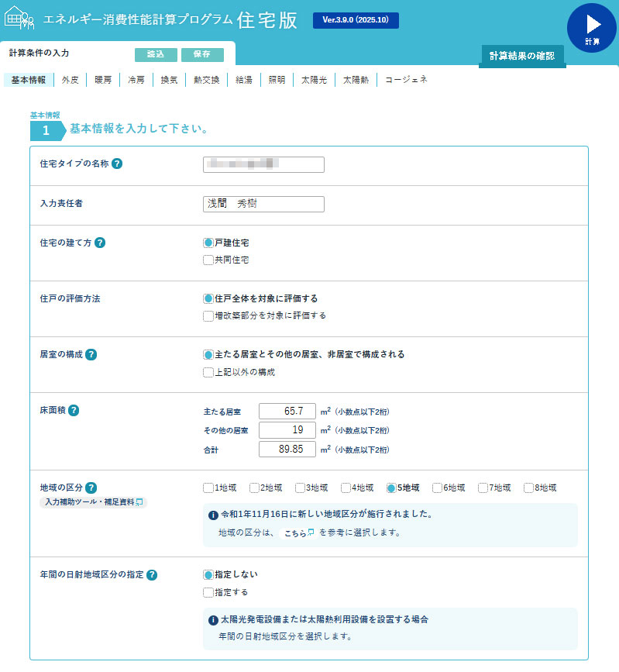
Task: Select 増改築部分を対象に評価する option
Action: click(208, 315)
